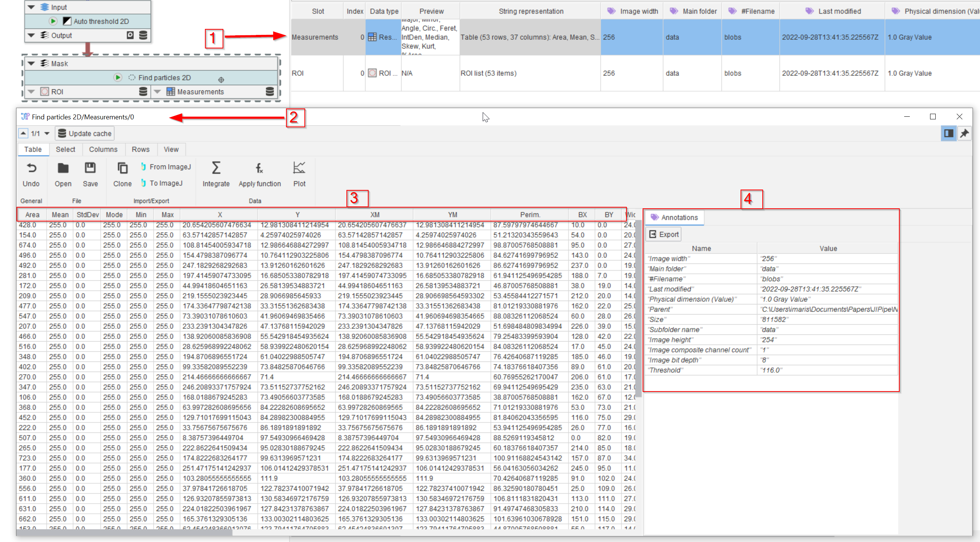Toggle the pin window button
Viewport: 980px width, 542px height.
(x=964, y=134)
